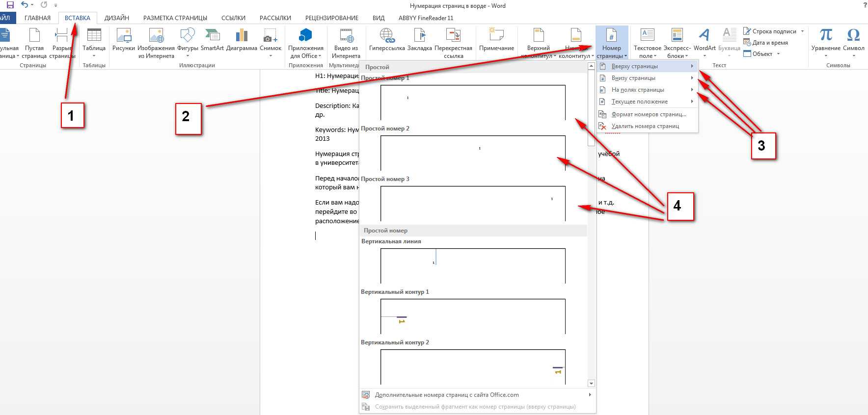Add a bookmark with Закладка
The image size is (868, 415).
420,40
